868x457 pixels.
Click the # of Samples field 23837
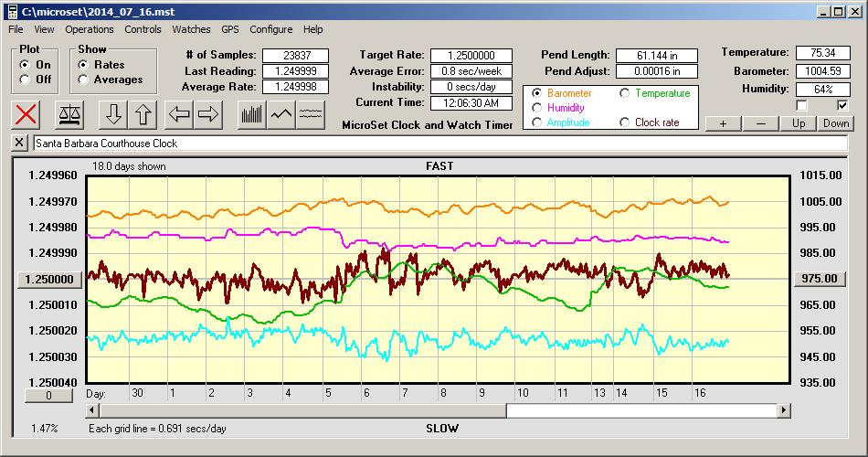tap(296, 56)
